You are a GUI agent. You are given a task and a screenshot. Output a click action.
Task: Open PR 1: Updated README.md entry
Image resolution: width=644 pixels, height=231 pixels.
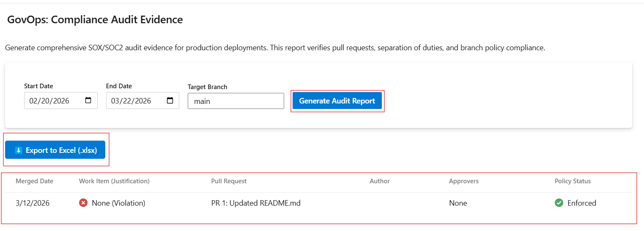pos(256,203)
